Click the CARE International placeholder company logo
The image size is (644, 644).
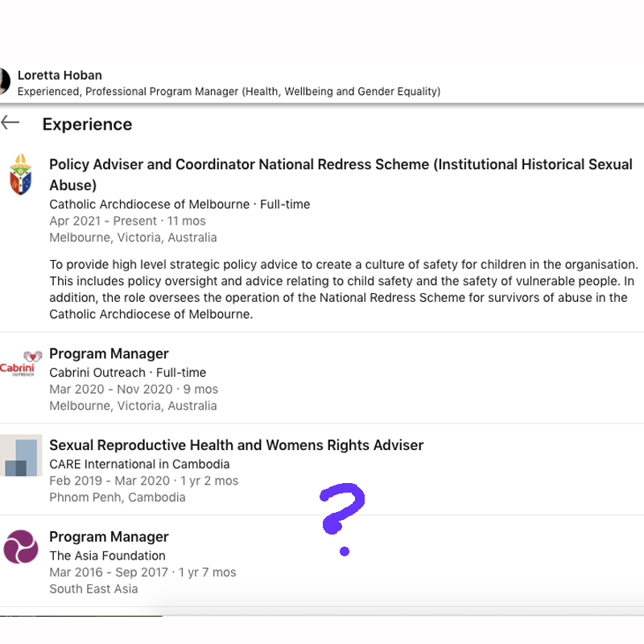coord(21,456)
